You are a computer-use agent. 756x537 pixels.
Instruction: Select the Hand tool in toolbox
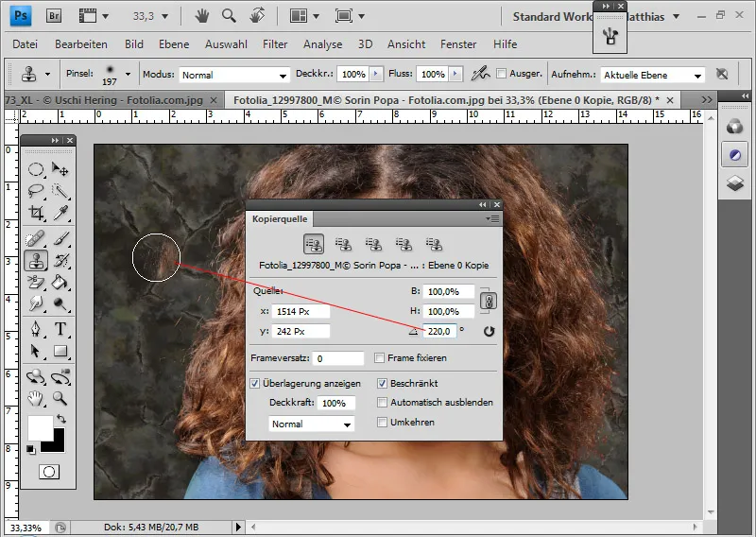pos(36,399)
